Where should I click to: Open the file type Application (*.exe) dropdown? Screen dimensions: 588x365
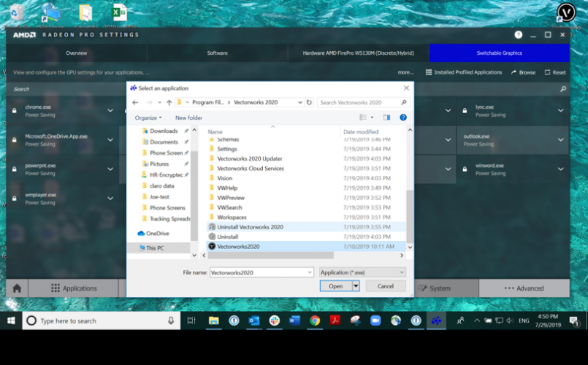362,272
